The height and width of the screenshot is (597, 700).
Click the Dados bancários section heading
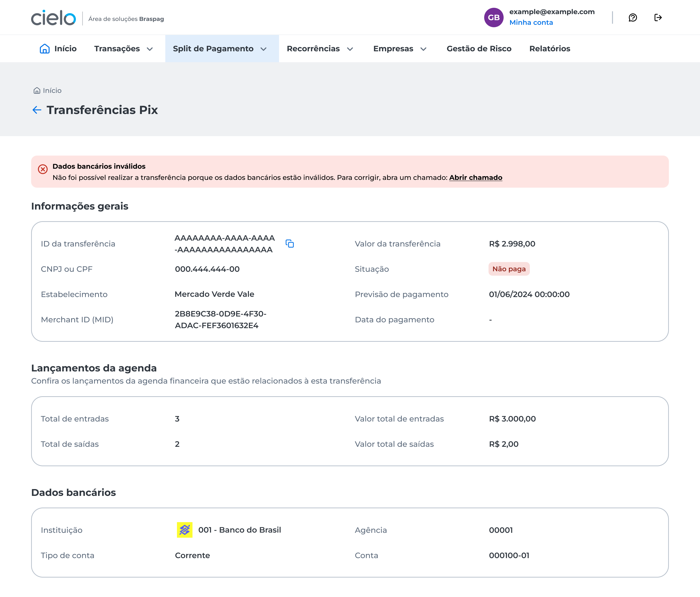click(x=74, y=492)
